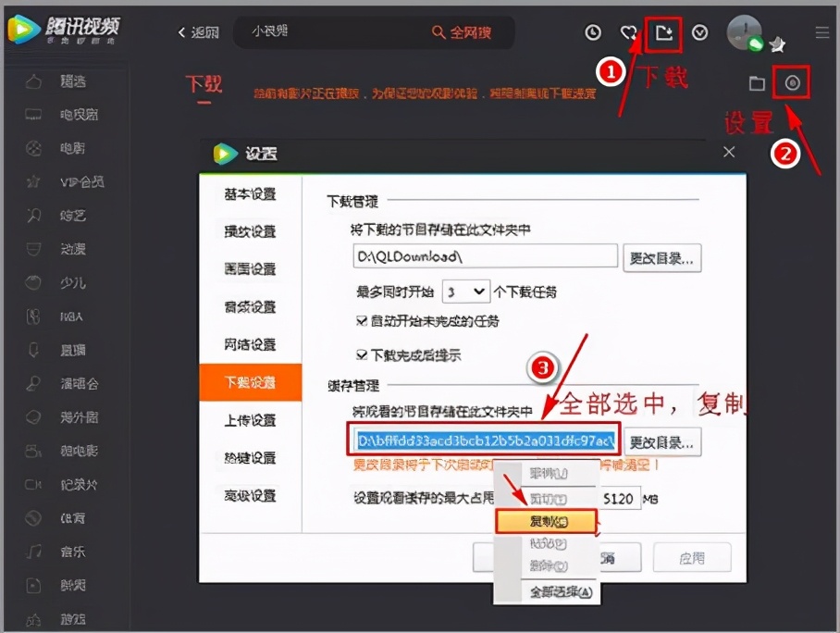This screenshot has height=633, width=840.
Task: Select the 下载 tab heading
Action: point(204,85)
